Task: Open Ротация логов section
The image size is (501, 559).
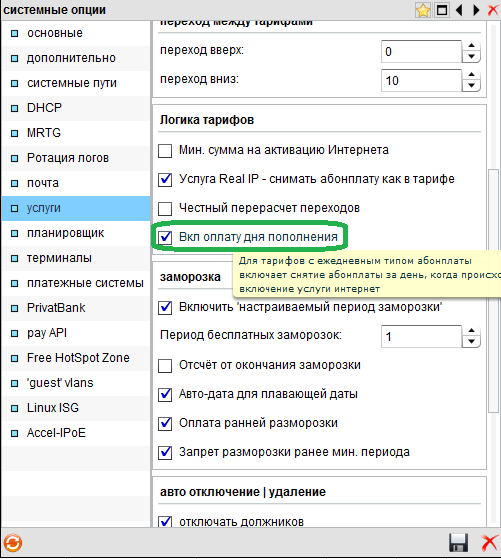Action: pos(76,158)
